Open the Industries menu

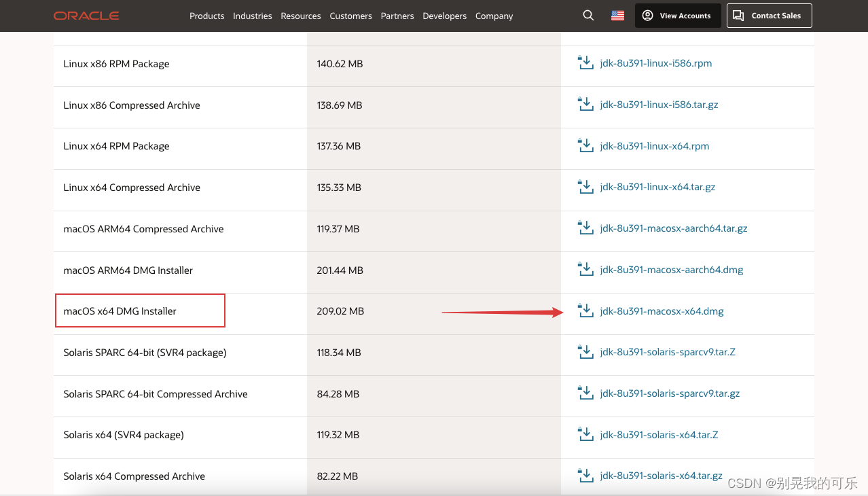coord(252,16)
